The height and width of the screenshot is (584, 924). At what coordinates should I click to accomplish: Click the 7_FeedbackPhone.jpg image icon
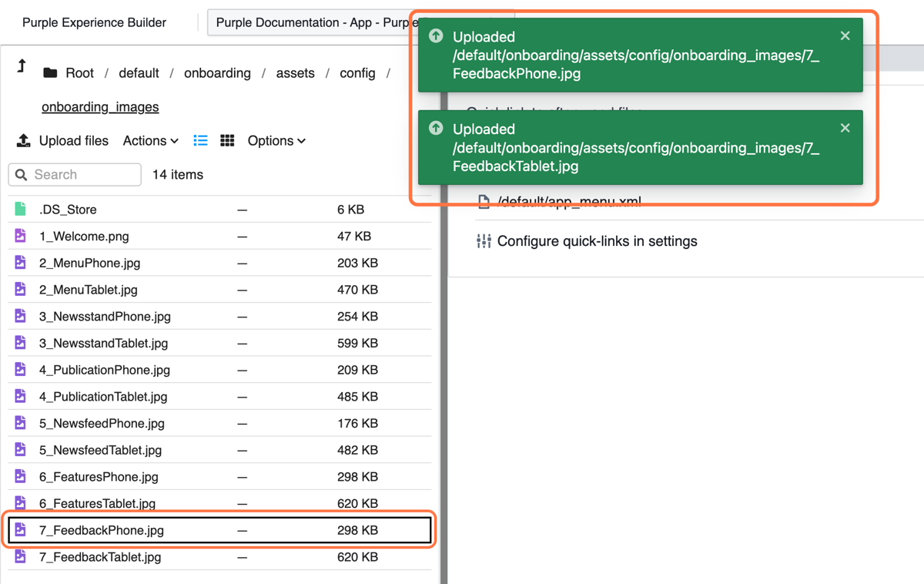tap(21, 530)
